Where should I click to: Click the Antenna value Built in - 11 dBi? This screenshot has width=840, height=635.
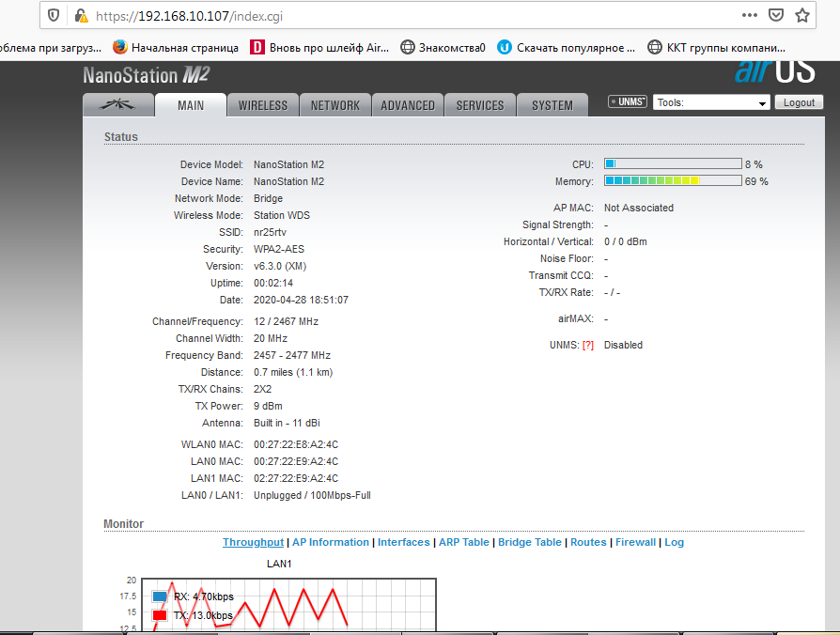pyautogui.click(x=287, y=423)
